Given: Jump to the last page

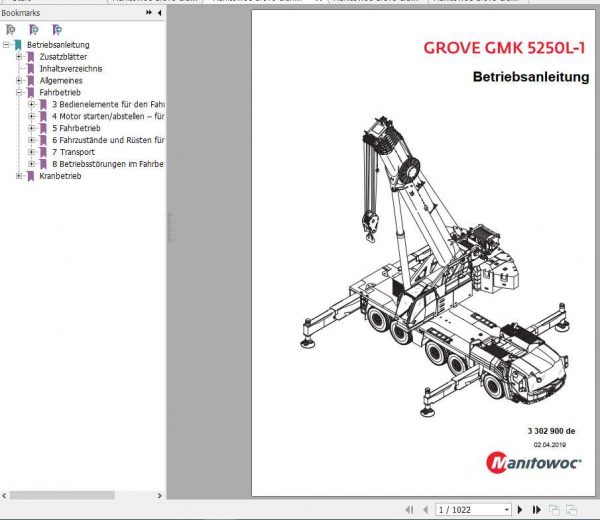Looking at the screenshot, I should coord(536,509).
